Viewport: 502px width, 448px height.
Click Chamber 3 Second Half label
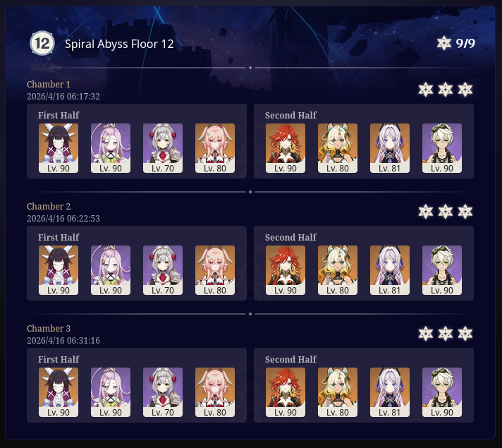point(290,360)
